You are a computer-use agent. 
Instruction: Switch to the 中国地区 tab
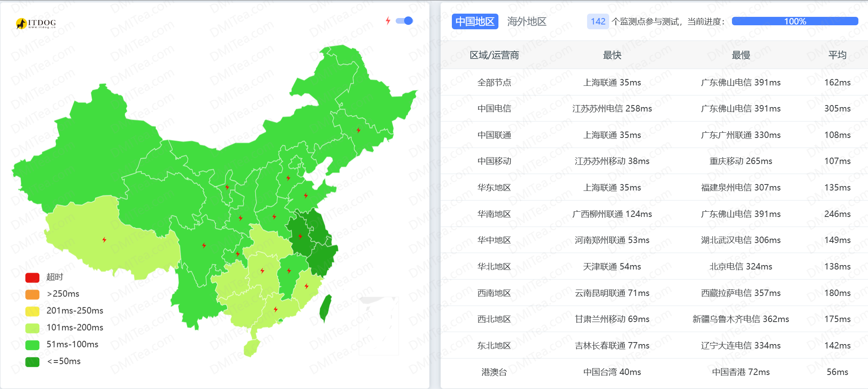pyautogui.click(x=475, y=22)
